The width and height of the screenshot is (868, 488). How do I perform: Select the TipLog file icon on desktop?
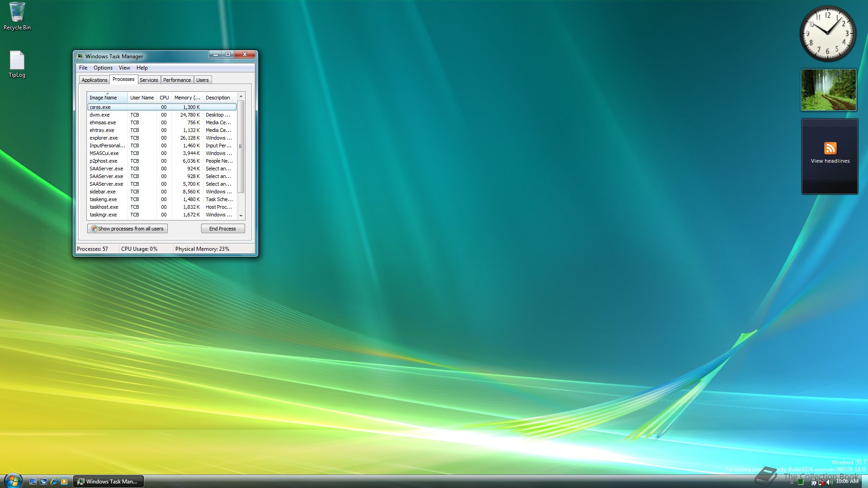click(17, 64)
